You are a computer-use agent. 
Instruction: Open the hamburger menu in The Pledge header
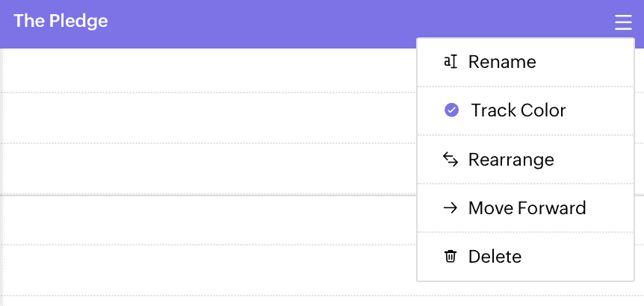pyautogui.click(x=623, y=22)
